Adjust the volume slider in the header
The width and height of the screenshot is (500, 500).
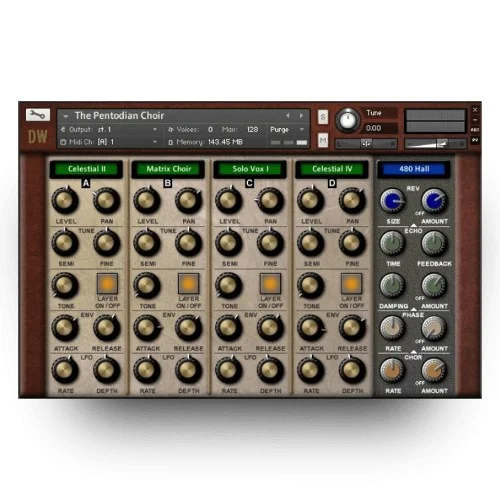435,144
